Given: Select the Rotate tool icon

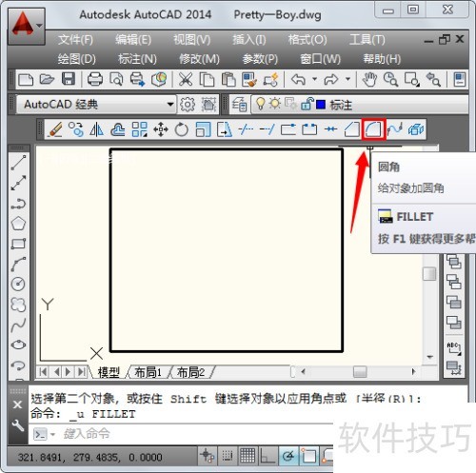Looking at the screenshot, I should point(182,129).
